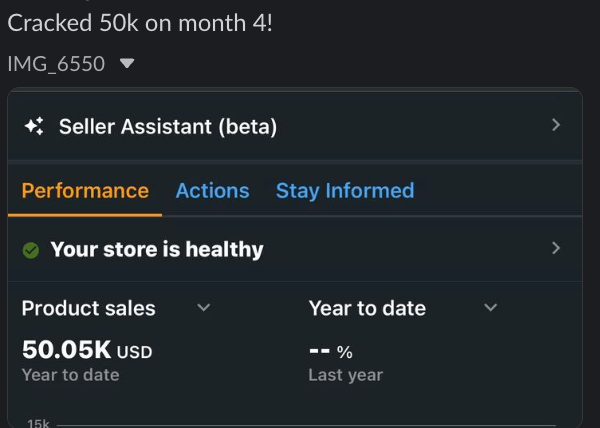Select the Product sales metric label
The height and width of the screenshot is (428, 600).
click(89, 308)
